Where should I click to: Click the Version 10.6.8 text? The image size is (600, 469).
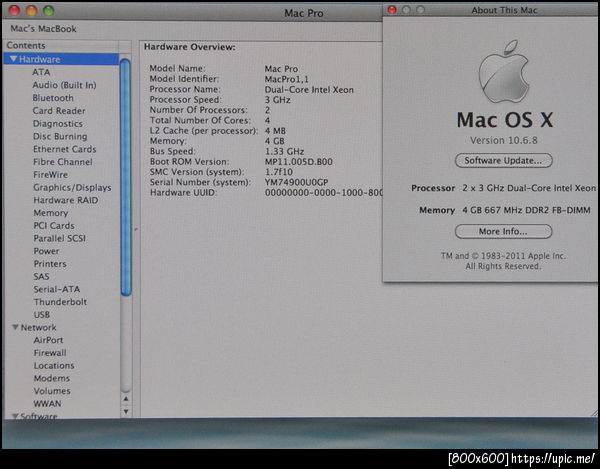click(504, 140)
